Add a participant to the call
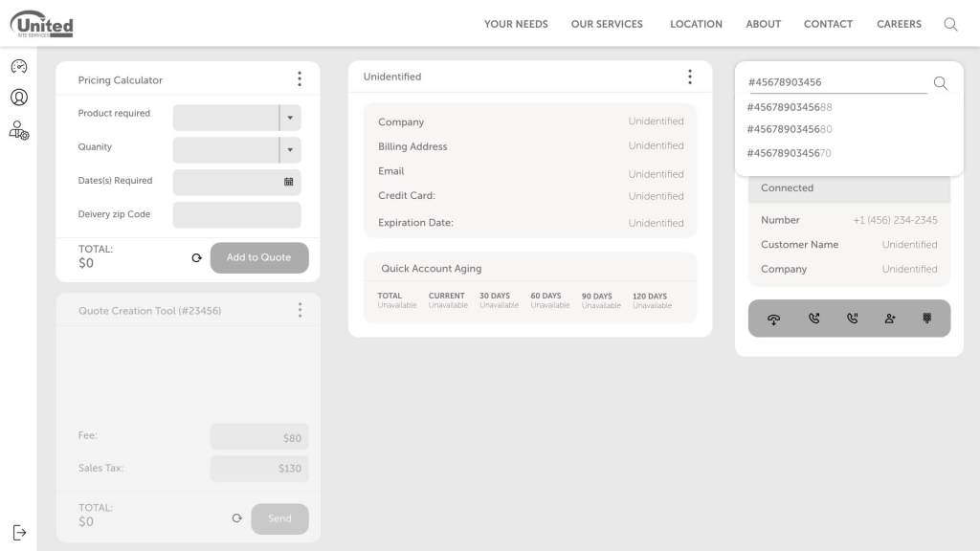Screen dimensions: 980x551 point(890,319)
